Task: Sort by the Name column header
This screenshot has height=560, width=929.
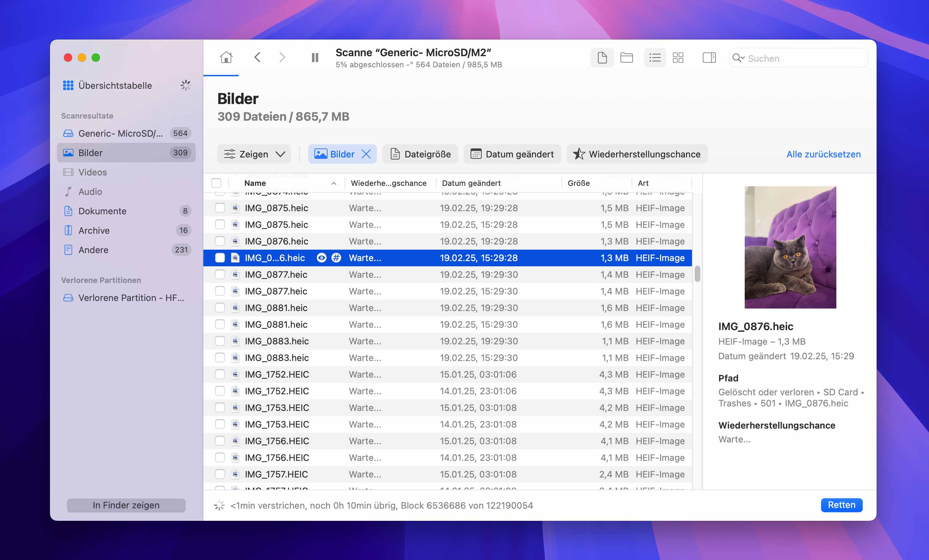Action: [x=287, y=183]
